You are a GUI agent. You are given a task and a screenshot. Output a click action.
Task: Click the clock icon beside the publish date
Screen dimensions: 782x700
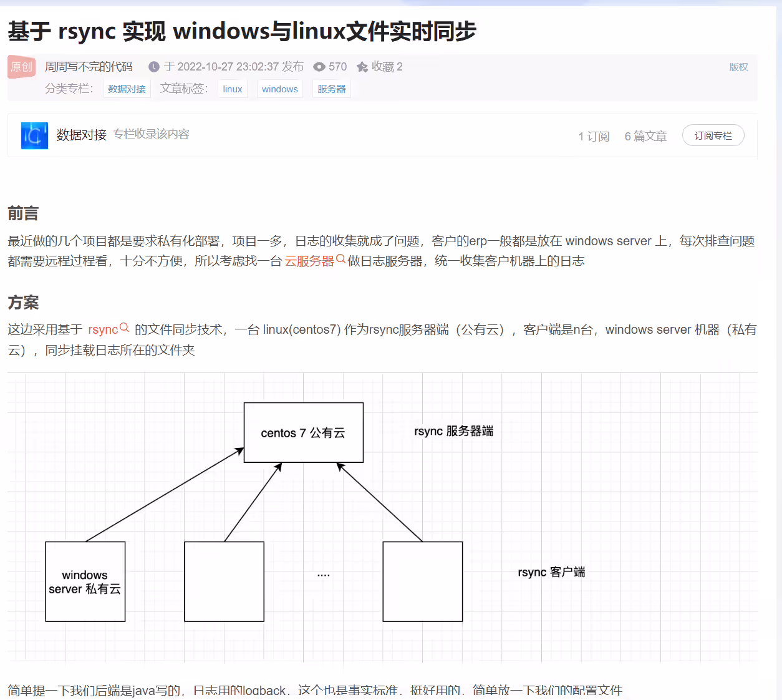pos(154,67)
